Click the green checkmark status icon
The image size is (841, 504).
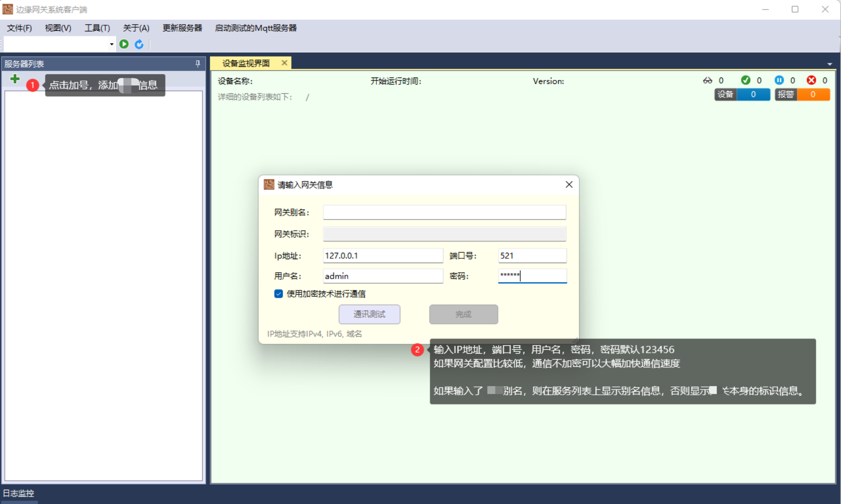(x=745, y=80)
